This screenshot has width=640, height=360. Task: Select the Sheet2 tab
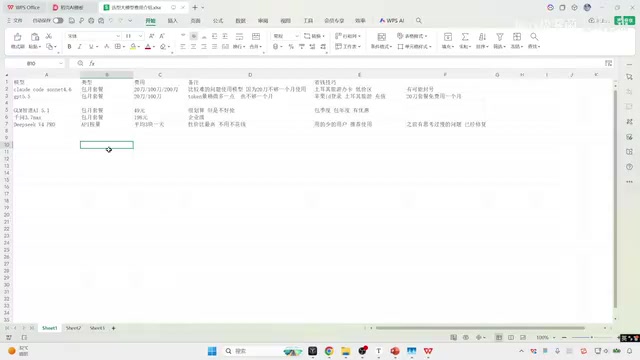[73, 328]
